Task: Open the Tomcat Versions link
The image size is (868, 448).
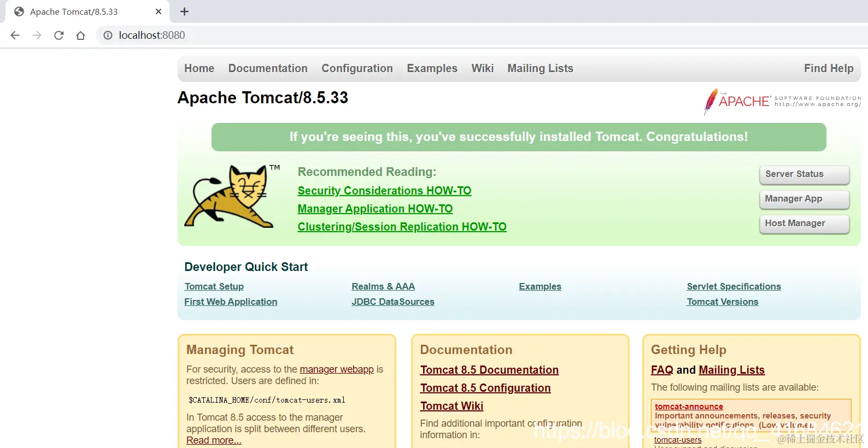Action: tap(722, 302)
